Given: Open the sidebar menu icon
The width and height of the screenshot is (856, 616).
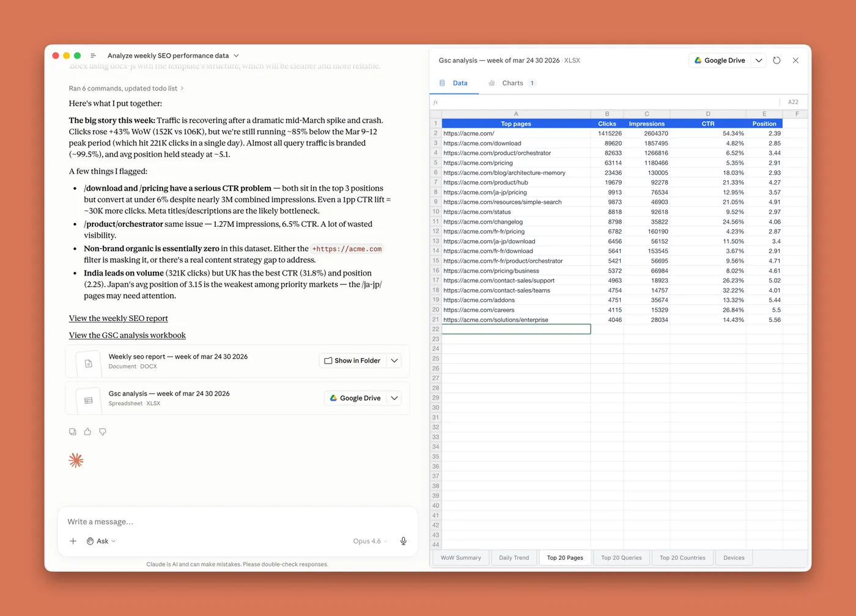Looking at the screenshot, I should pyautogui.click(x=93, y=56).
